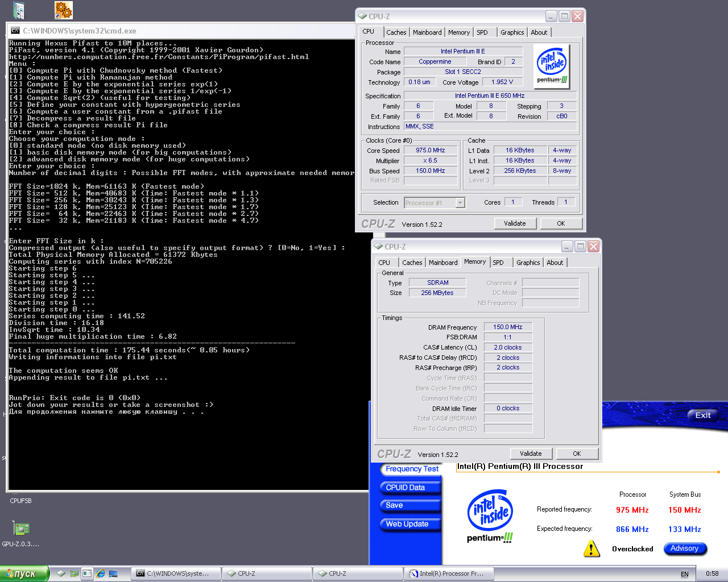Viewport: 728px width, 582px height.
Task: Open the CPUID Data section
Action: (x=411, y=488)
